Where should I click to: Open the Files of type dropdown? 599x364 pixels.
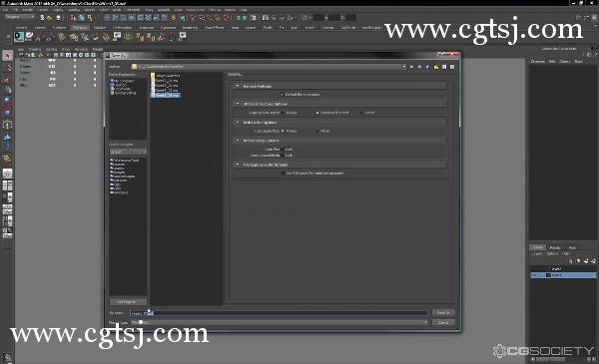279,322
